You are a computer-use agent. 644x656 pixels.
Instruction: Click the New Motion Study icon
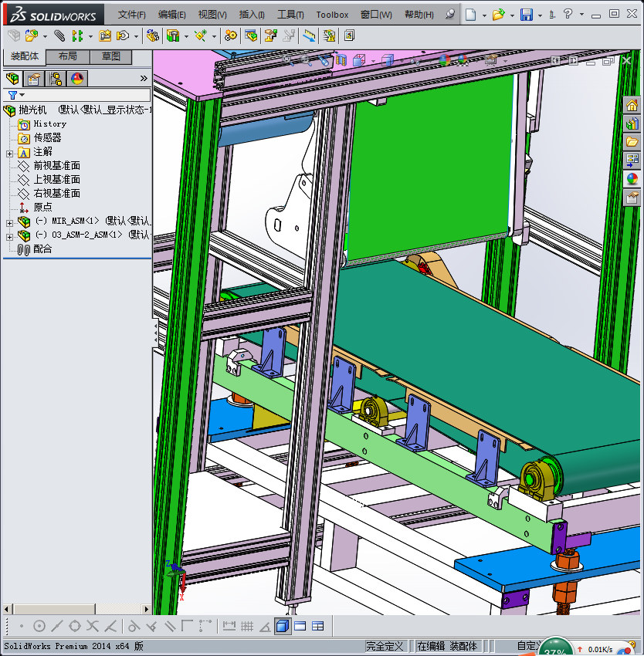click(230, 36)
